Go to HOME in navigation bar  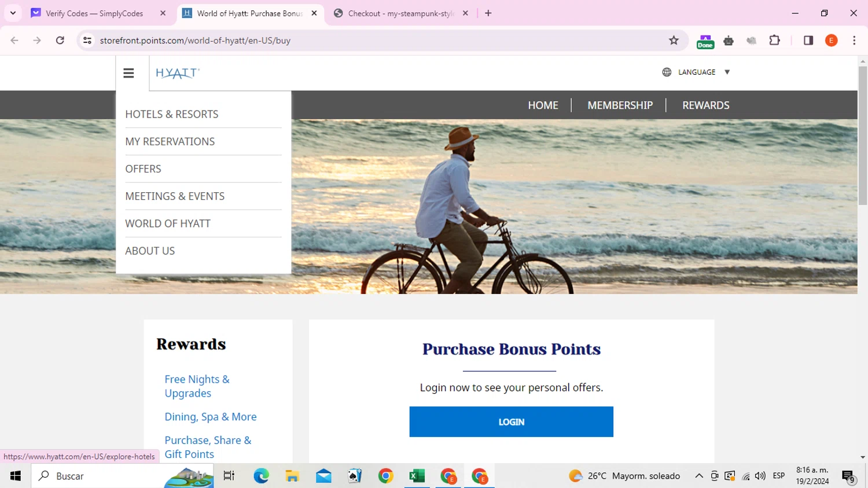coord(543,105)
